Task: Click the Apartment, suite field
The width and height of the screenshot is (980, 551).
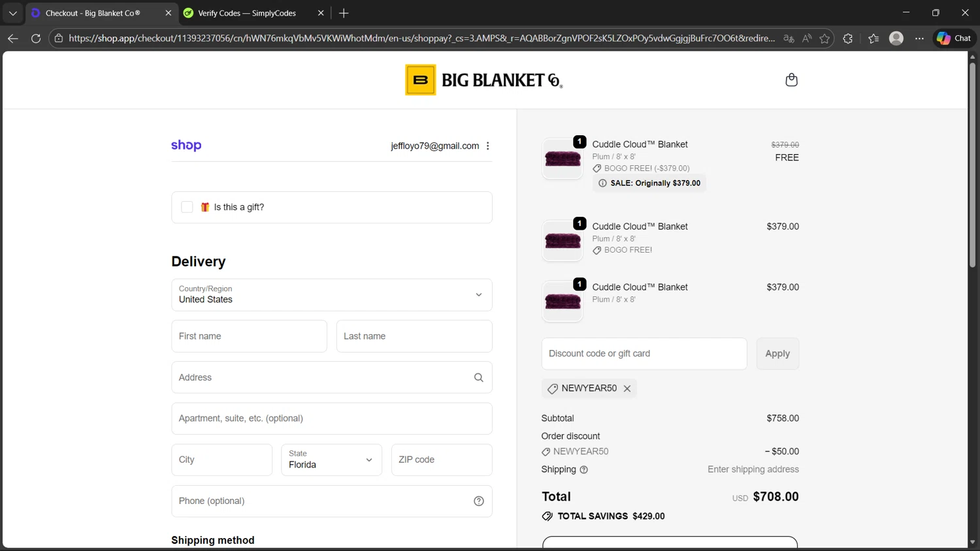Action: pos(332,418)
